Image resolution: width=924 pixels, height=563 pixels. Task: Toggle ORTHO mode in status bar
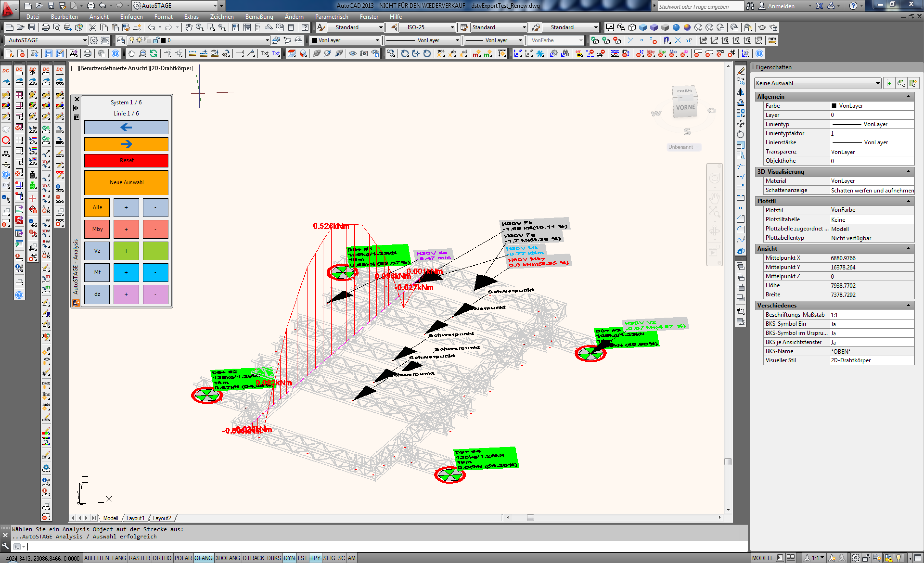tap(162, 558)
